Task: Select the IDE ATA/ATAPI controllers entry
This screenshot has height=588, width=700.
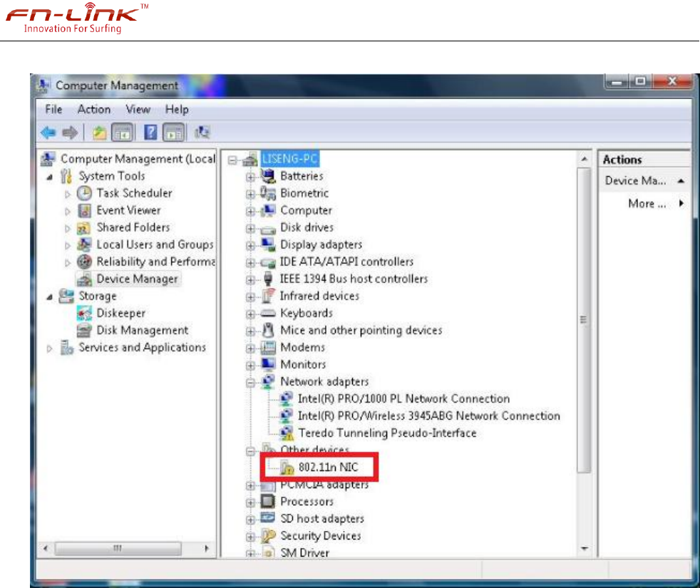Action: pyautogui.click(x=346, y=262)
